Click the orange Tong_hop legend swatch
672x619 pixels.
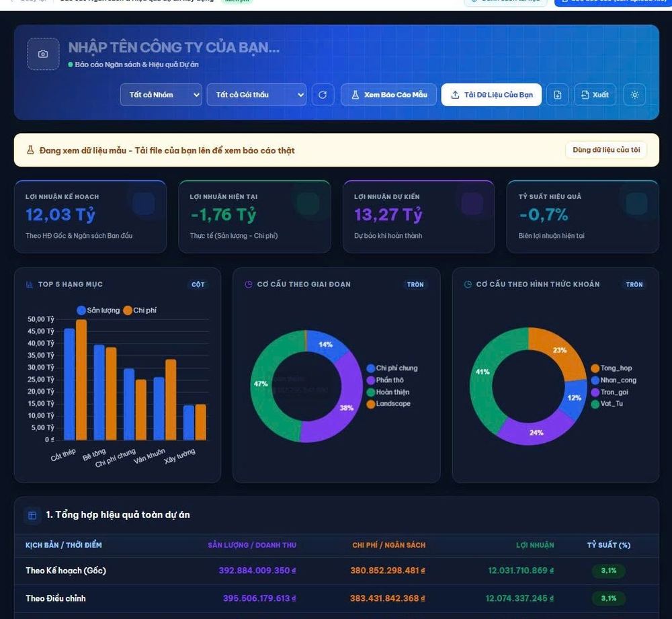[x=595, y=368]
